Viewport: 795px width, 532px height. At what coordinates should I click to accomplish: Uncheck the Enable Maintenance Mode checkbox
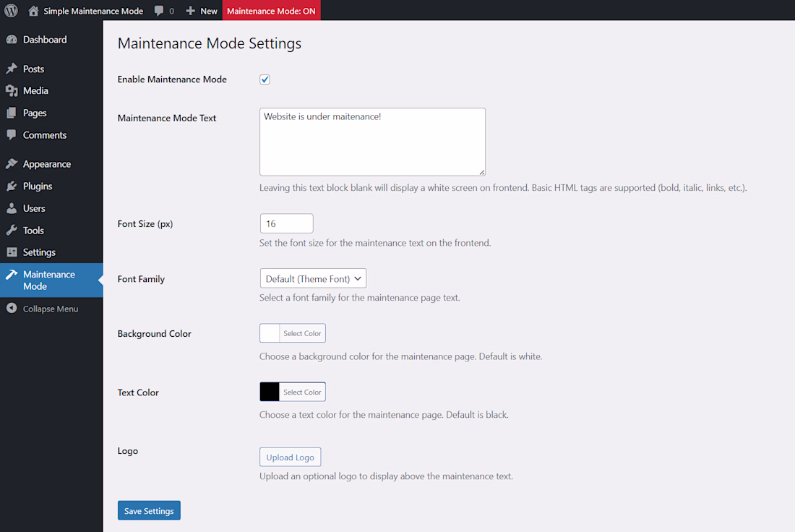(265, 79)
